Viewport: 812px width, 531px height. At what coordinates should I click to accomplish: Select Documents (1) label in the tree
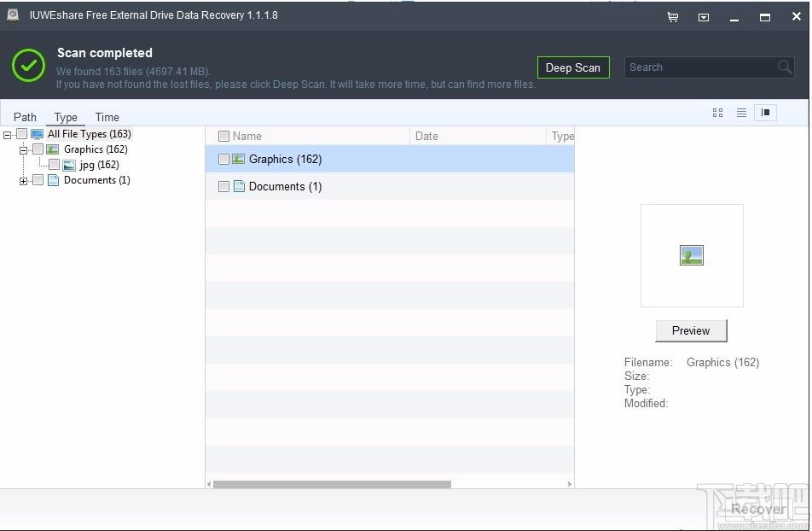(97, 180)
